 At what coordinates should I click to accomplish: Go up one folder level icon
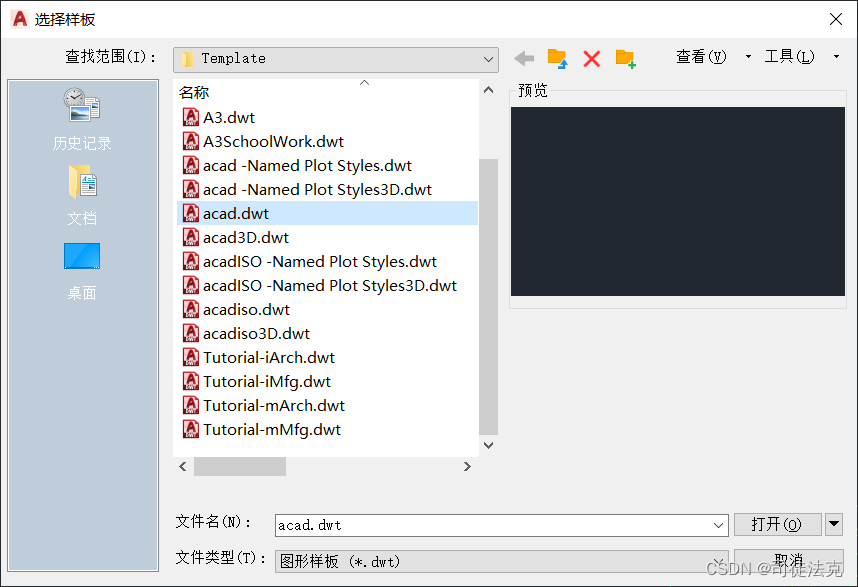[558, 58]
